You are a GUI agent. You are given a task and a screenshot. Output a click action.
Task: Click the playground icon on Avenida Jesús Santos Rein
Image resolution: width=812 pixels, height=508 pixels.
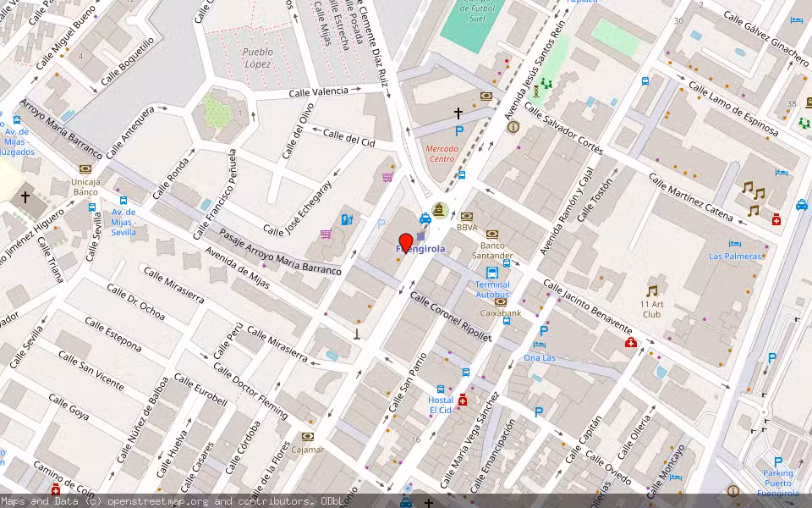[546, 83]
